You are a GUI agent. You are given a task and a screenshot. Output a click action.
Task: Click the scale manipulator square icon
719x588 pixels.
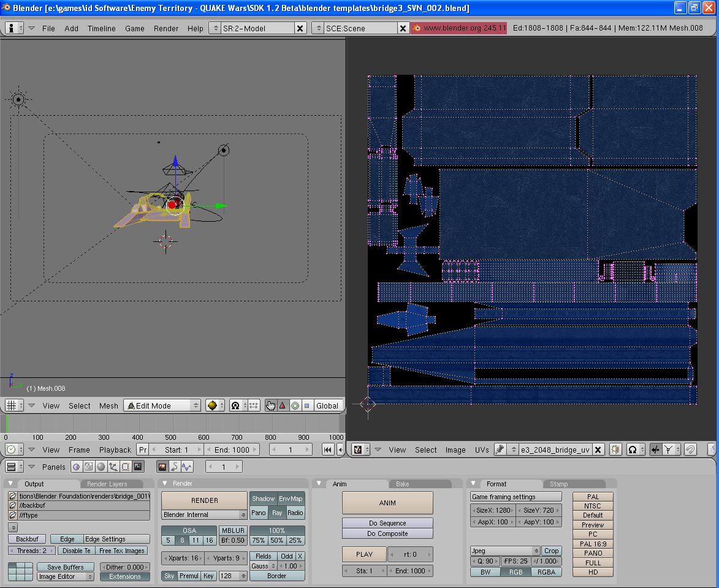tap(307, 405)
